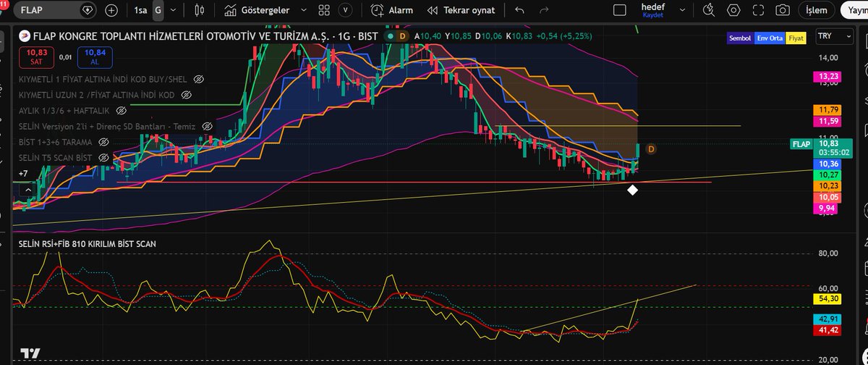
Task: Click the Yayınla publish button
Action: coord(855,10)
